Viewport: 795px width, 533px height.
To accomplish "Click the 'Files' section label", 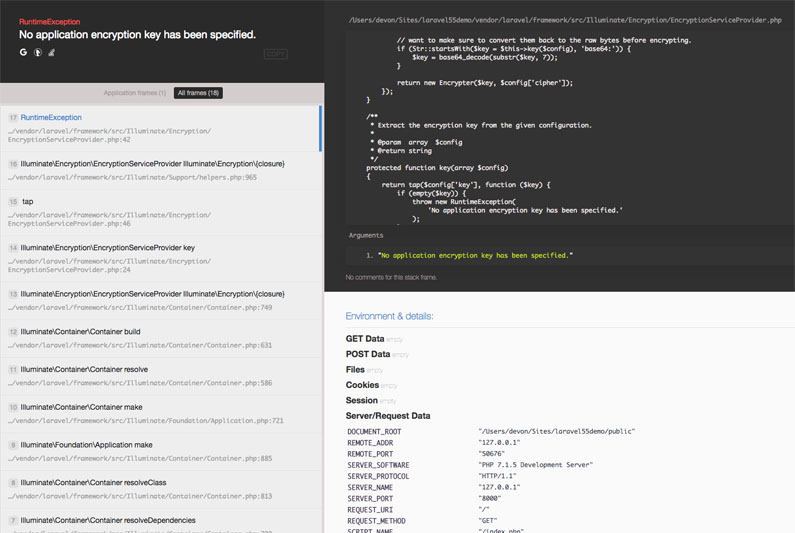I will (x=355, y=370).
